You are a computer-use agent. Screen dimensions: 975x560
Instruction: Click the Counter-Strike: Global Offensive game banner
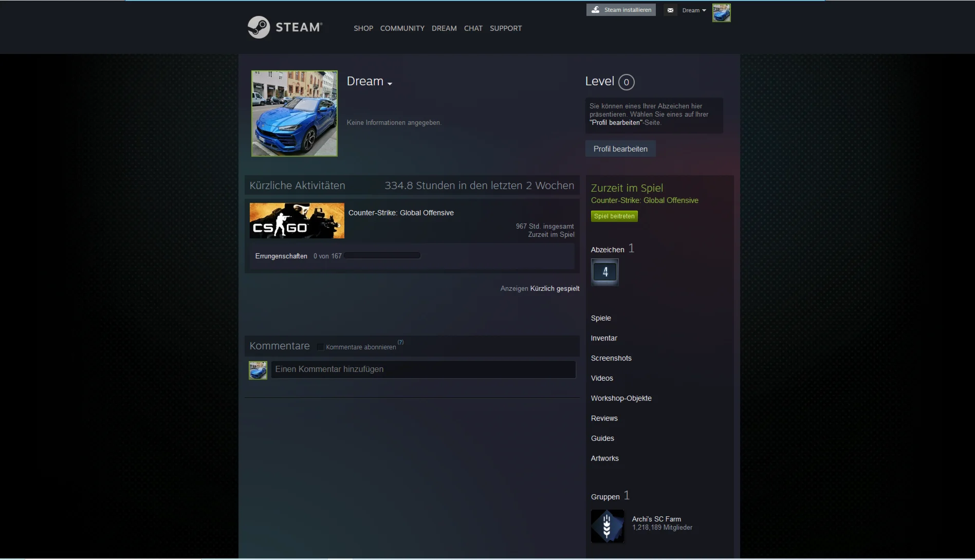click(297, 220)
